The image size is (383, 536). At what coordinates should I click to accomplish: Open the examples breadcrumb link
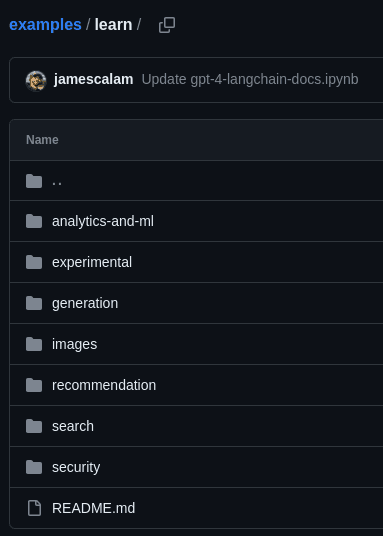click(x=45, y=25)
